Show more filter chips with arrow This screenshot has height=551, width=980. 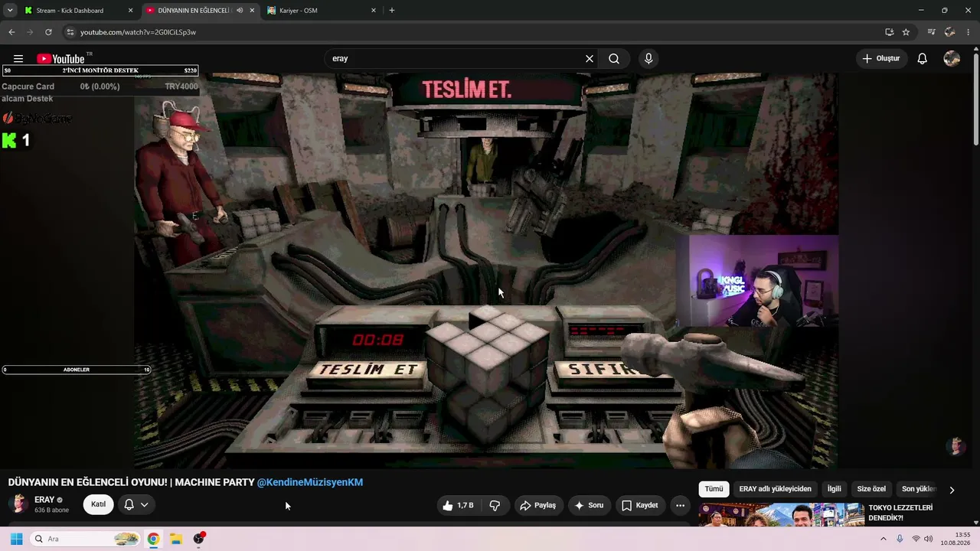pyautogui.click(x=952, y=490)
